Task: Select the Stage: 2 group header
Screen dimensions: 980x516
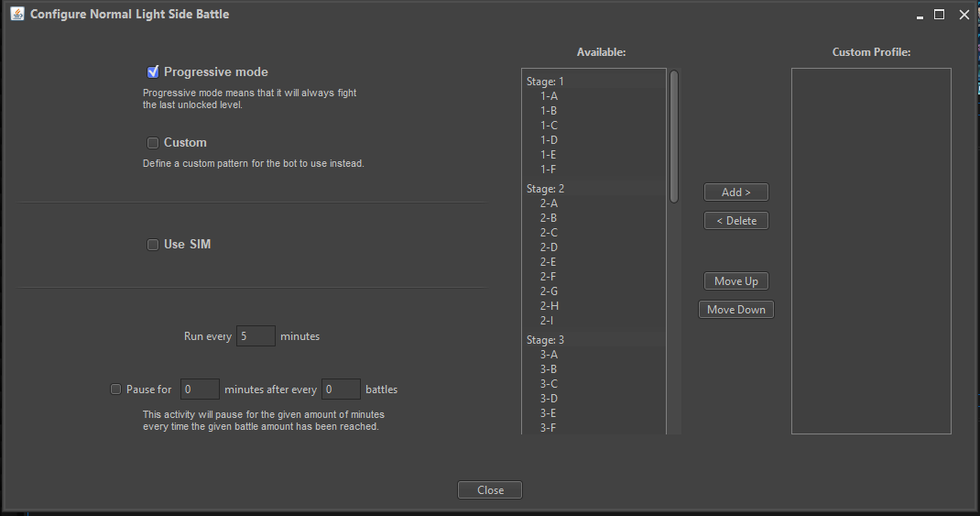Action: [x=546, y=189]
